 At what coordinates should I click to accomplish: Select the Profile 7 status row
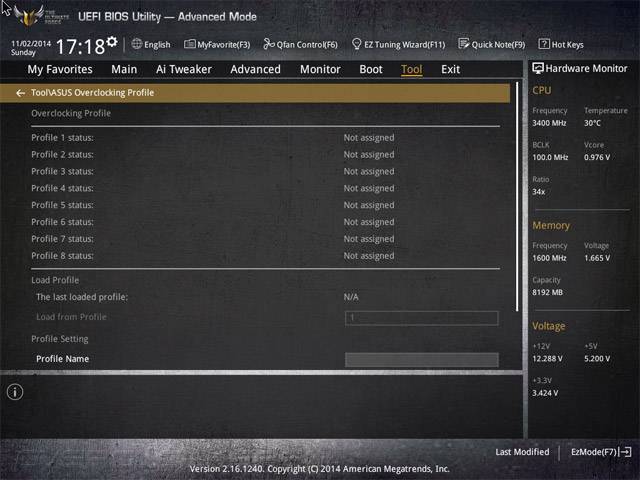[265, 239]
